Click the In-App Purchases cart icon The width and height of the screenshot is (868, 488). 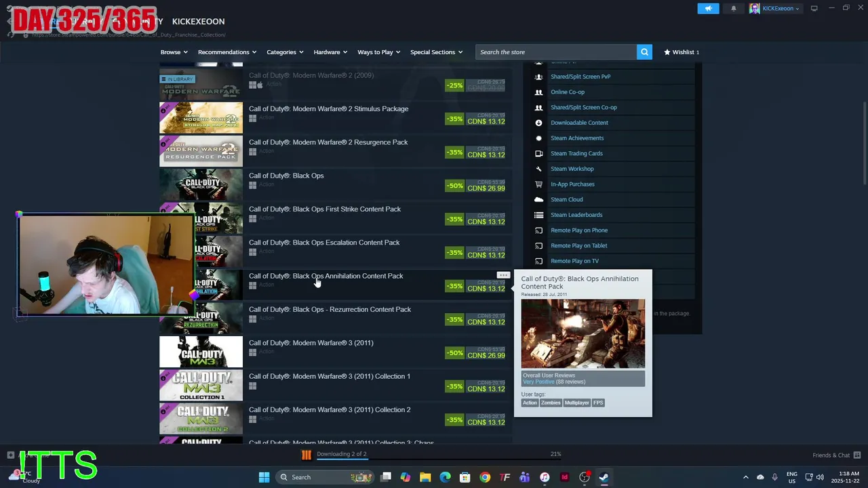point(538,184)
